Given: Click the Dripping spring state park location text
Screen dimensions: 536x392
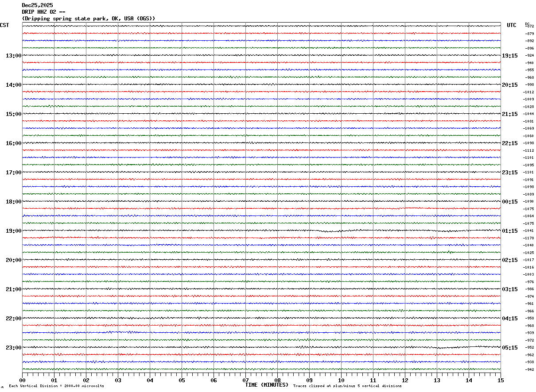Looking at the screenshot, I should [x=89, y=19].
